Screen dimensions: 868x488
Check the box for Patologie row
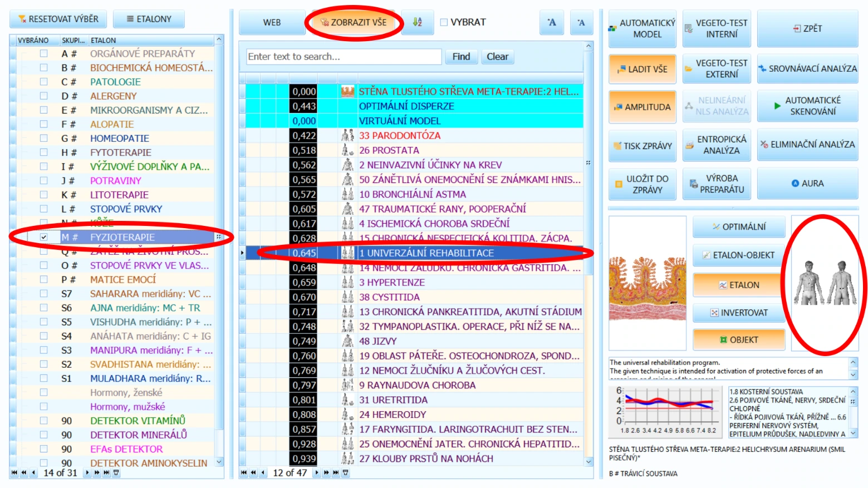click(x=43, y=82)
